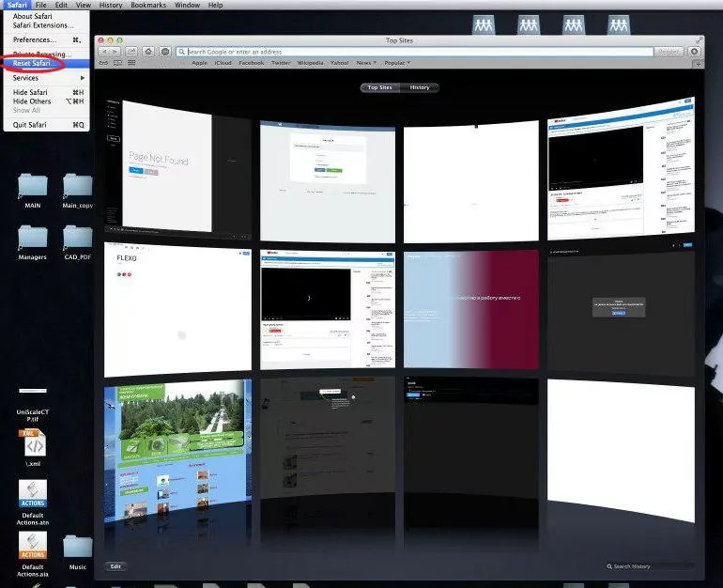
Task: Choose Reset Safari… from the Safari menu
Action: coord(47,63)
